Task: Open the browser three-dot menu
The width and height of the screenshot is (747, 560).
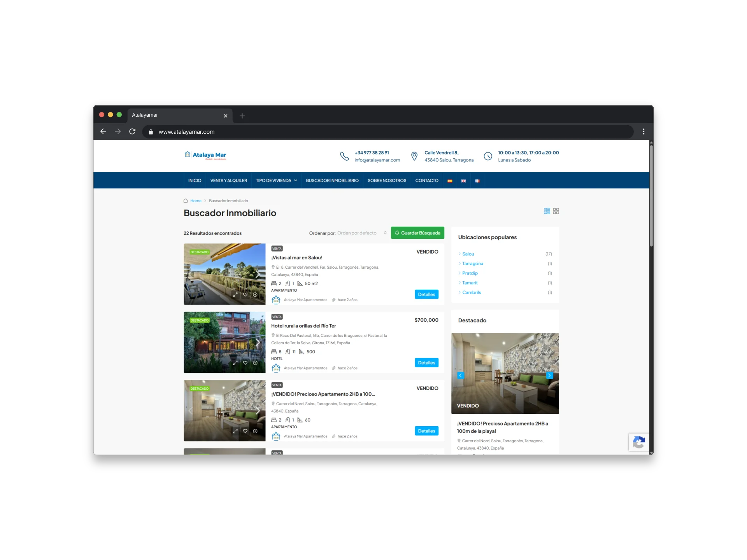Action: click(644, 131)
